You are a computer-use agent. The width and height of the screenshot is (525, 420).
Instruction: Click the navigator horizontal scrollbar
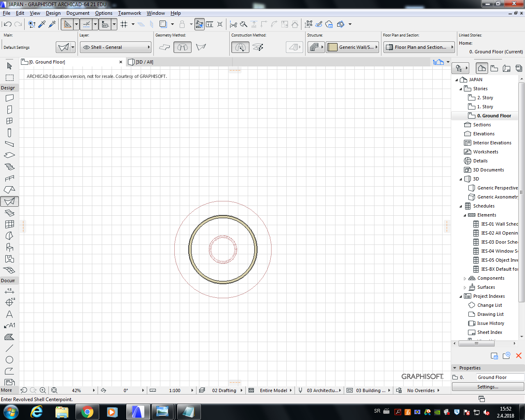click(x=477, y=344)
